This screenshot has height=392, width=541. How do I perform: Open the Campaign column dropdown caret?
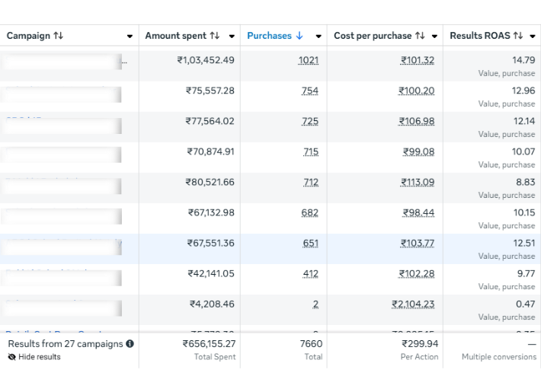130,37
